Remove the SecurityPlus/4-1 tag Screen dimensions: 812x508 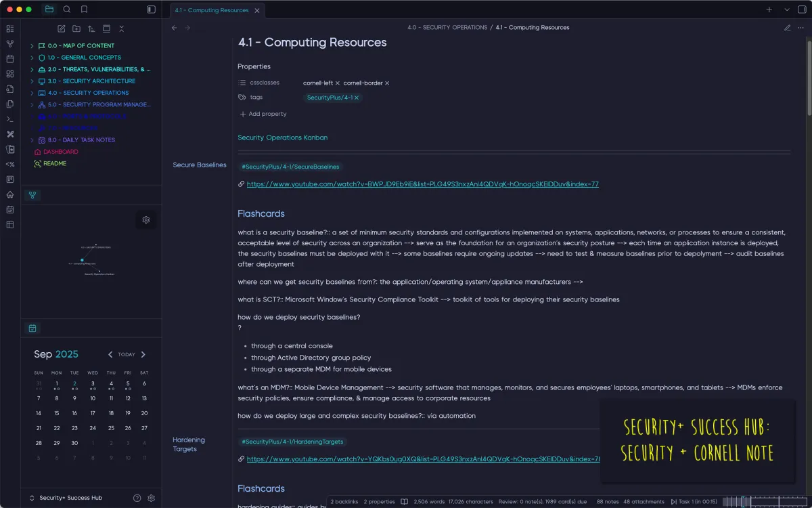pyautogui.click(x=357, y=98)
